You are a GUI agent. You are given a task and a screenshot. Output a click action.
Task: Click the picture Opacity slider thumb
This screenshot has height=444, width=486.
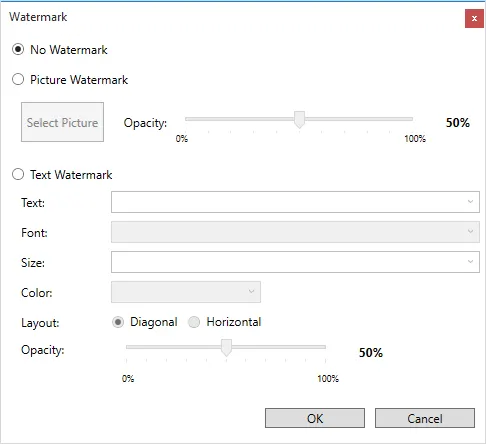[x=299, y=120]
